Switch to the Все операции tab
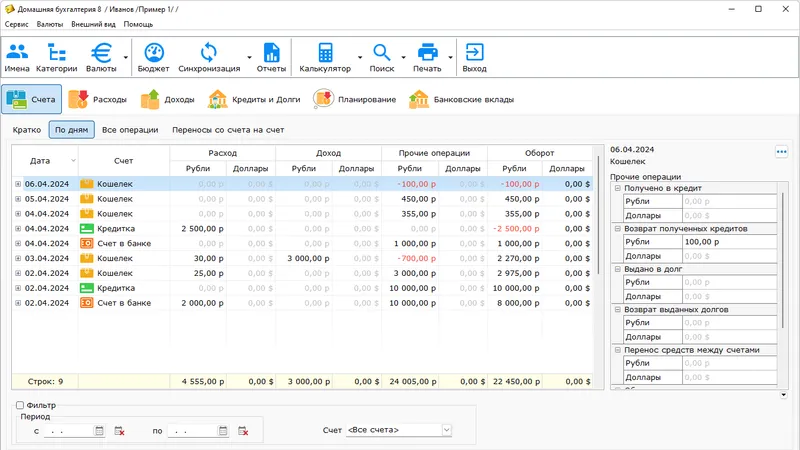The height and width of the screenshot is (450, 800). (x=130, y=130)
